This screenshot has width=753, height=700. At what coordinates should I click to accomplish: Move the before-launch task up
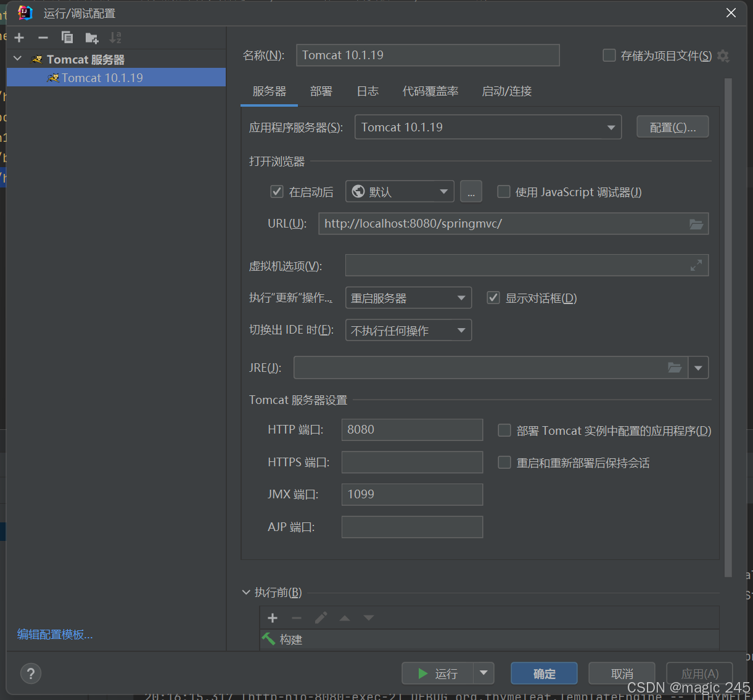pos(345,618)
